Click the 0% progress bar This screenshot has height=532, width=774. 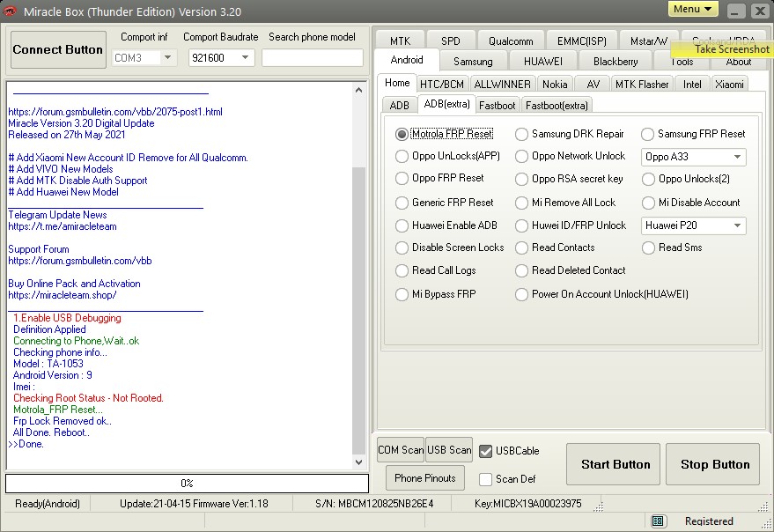(187, 484)
